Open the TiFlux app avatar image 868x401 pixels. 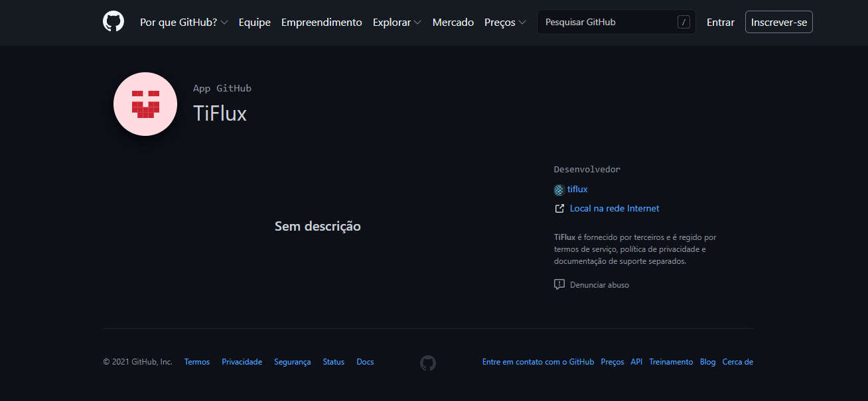pos(145,104)
